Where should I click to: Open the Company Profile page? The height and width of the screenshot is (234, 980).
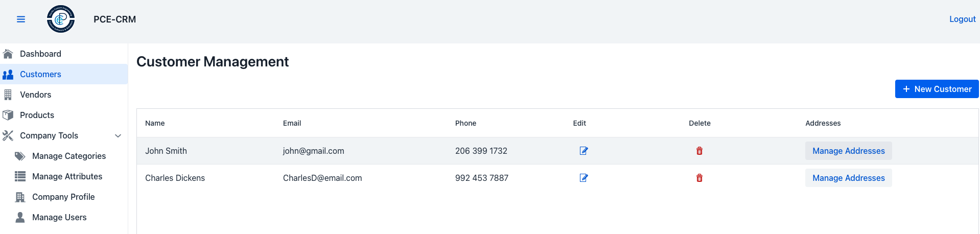pyautogui.click(x=63, y=197)
